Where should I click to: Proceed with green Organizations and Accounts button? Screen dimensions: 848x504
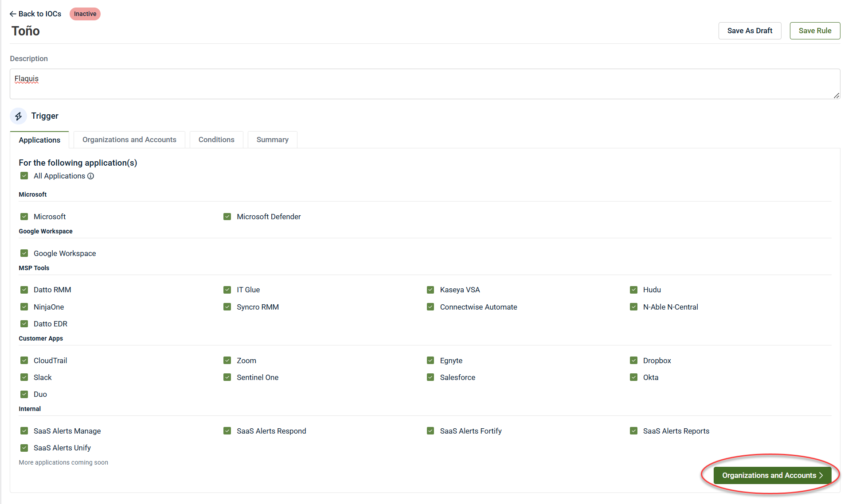tap(772, 475)
